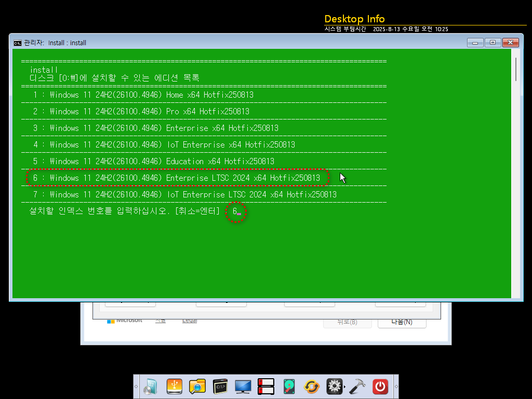Select row 3 Windows 11 Enterprise x64
The height and width of the screenshot is (399, 532).
pos(156,128)
